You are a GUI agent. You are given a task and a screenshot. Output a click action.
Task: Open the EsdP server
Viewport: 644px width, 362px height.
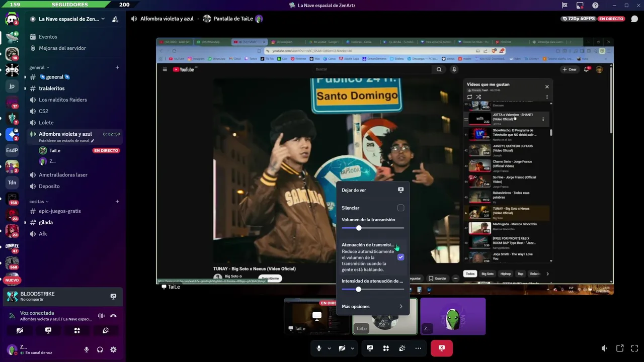12,150
